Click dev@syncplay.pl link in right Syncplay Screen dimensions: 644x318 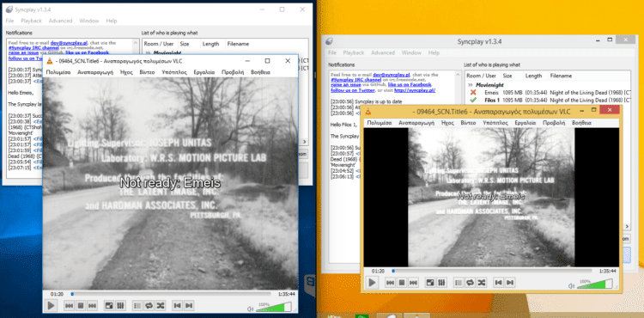pos(392,75)
